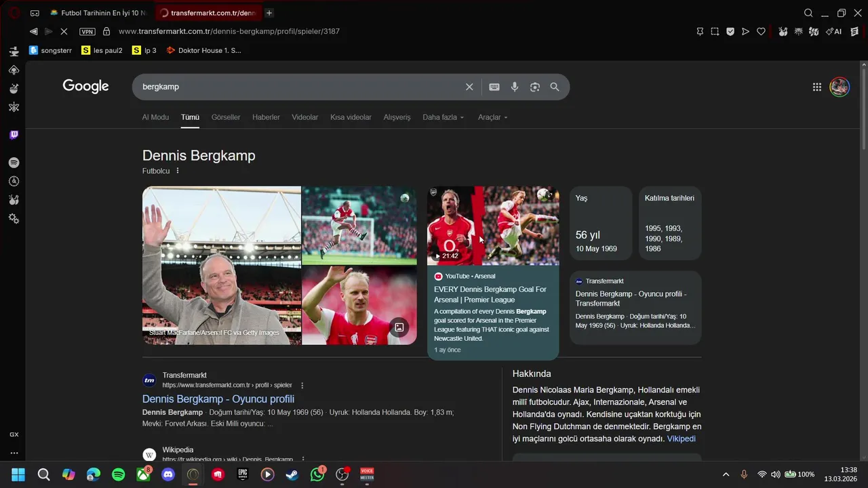
Task: Launch Discord from the taskbar
Action: pyautogui.click(x=168, y=474)
